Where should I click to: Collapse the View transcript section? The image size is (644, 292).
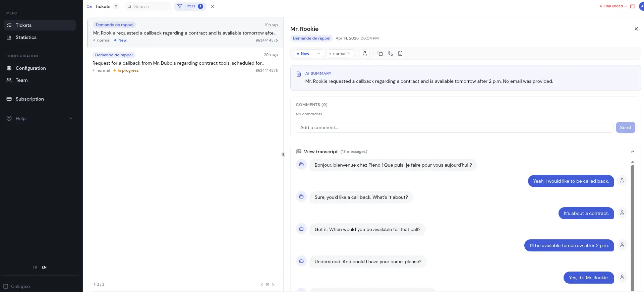pos(632,152)
